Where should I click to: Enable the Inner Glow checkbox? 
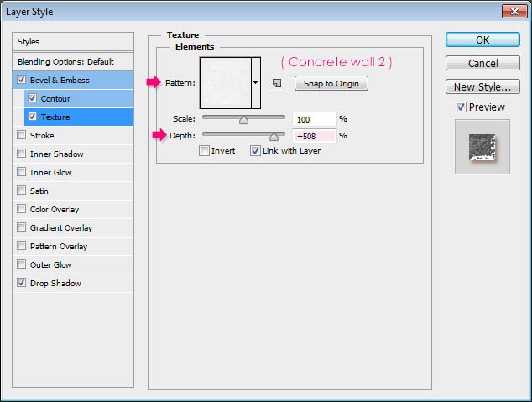tap(21, 172)
